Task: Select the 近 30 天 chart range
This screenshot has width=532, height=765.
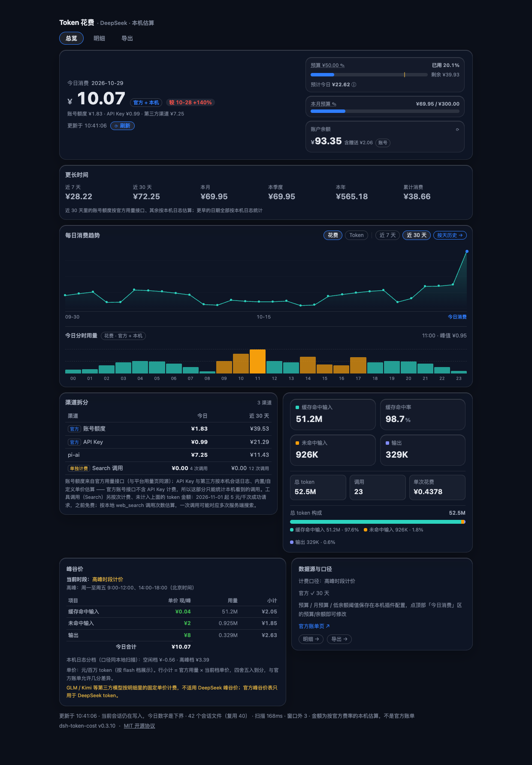Action: [x=417, y=235]
